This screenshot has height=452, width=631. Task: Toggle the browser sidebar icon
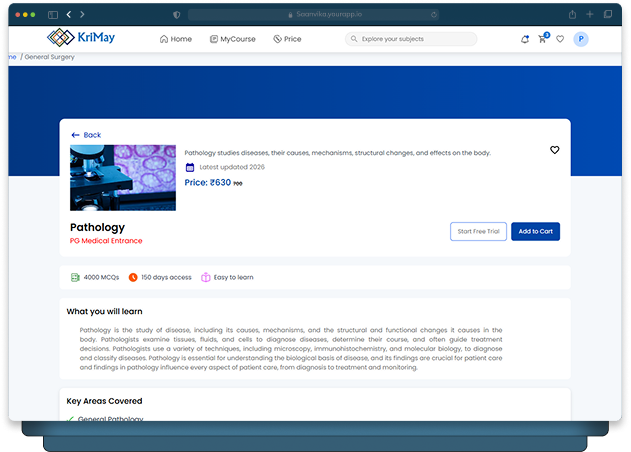click(53, 15)
